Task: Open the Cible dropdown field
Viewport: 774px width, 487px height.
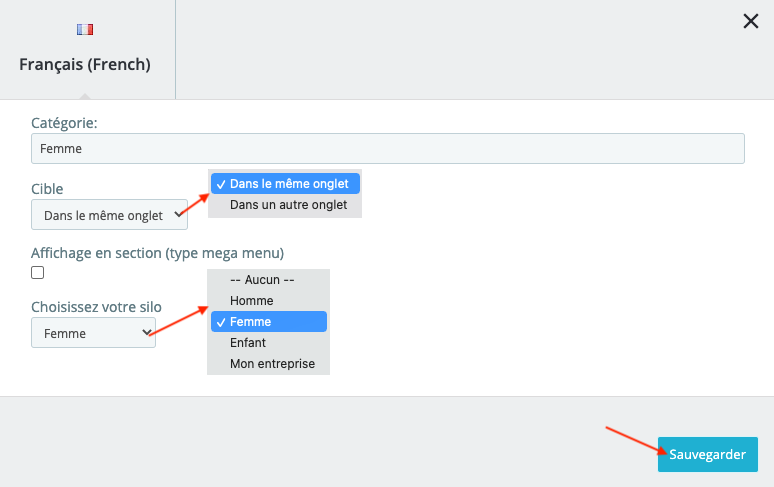Action: point(108,215)
